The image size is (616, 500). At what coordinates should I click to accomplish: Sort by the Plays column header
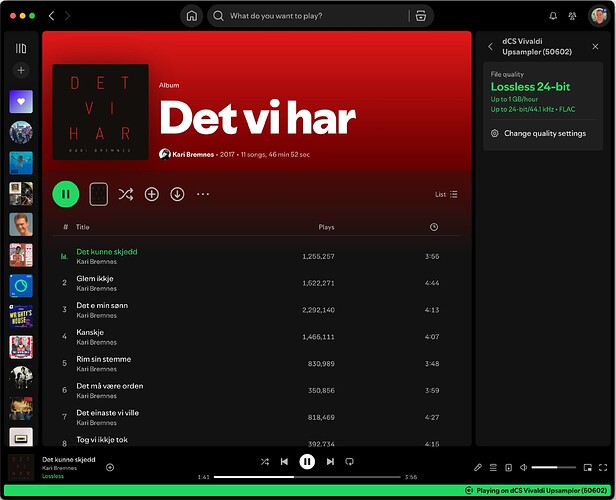[326, 227]
